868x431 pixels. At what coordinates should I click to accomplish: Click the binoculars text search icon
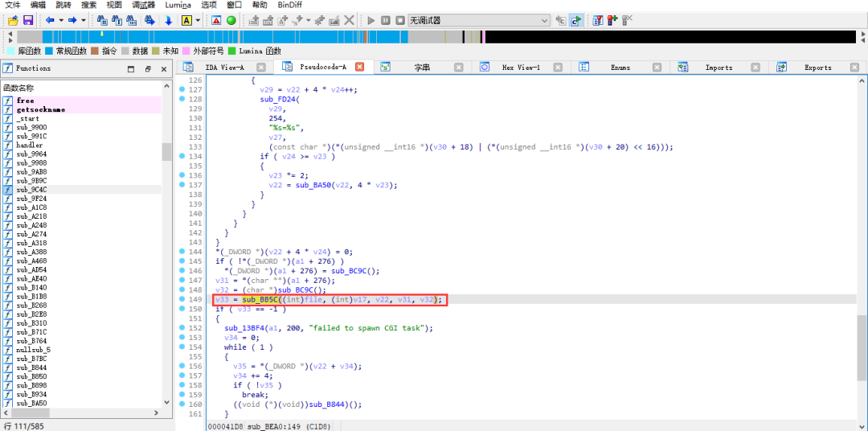tap(117, 20)
